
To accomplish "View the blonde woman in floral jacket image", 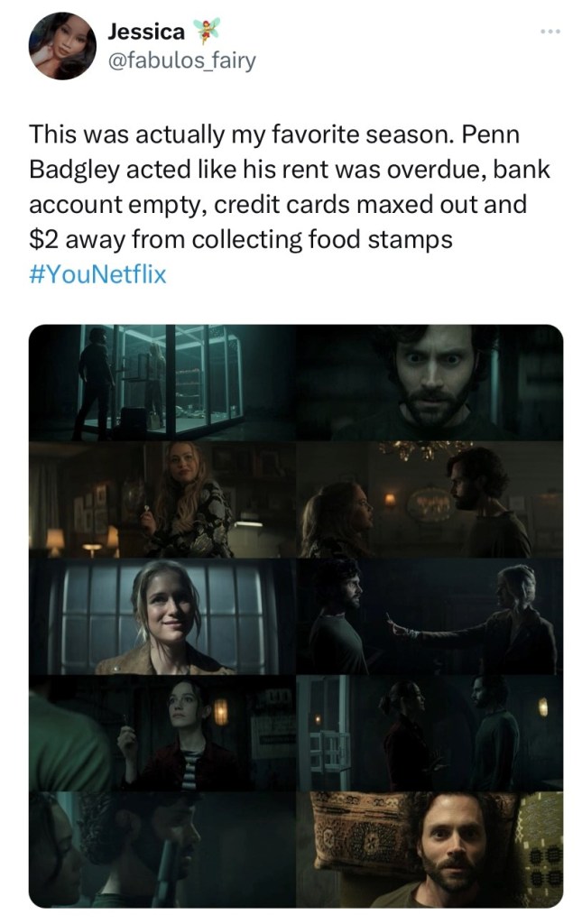I will point(162,500).
